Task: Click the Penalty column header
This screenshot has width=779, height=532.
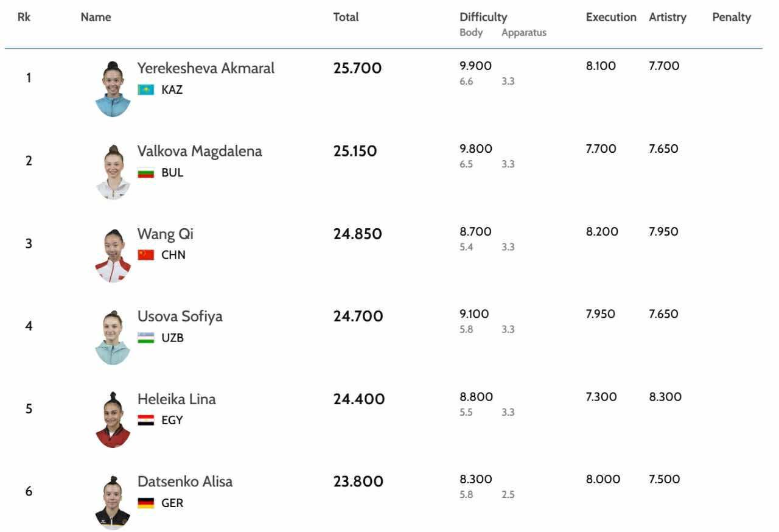Action: 732,18
